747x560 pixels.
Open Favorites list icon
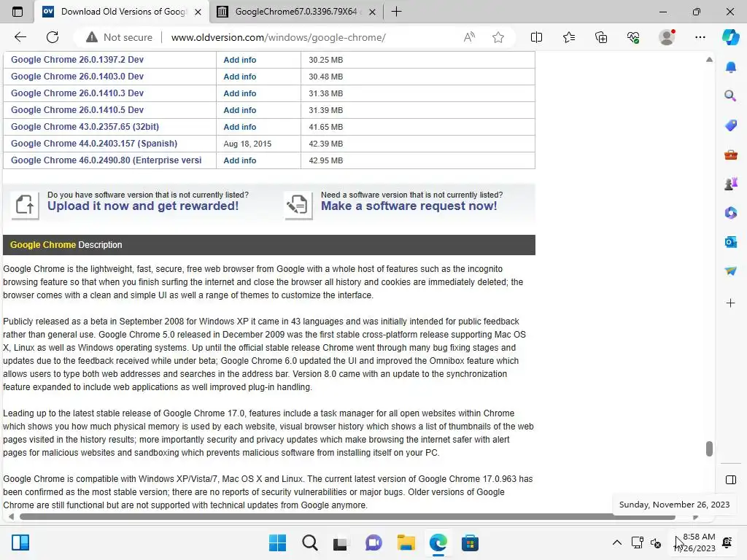tap(569, 37)
